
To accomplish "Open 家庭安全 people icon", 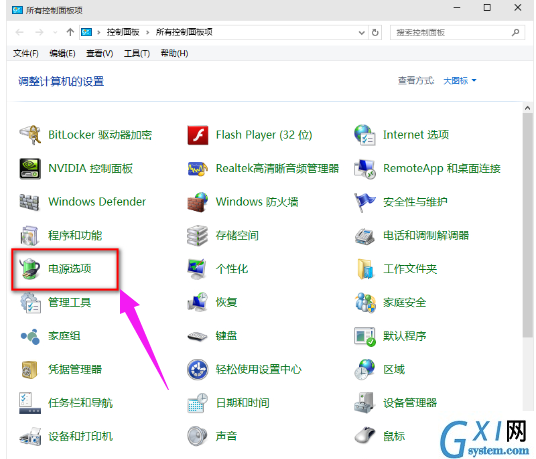I will (x=365, y=303).
